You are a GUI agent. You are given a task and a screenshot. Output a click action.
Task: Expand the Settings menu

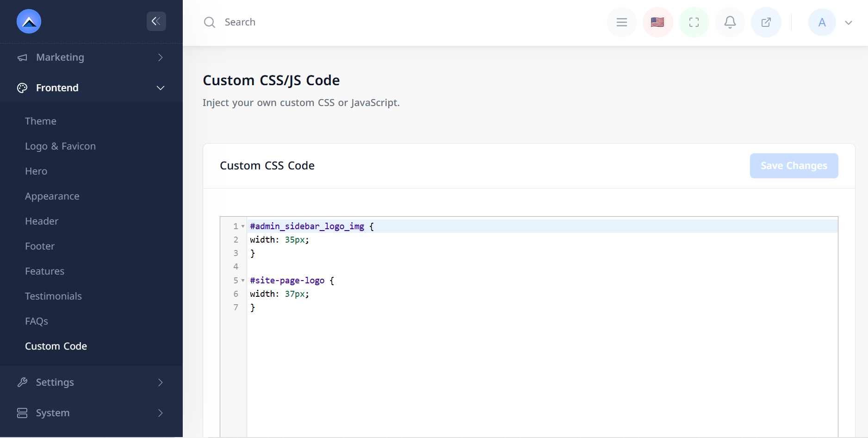click(91, 382)
